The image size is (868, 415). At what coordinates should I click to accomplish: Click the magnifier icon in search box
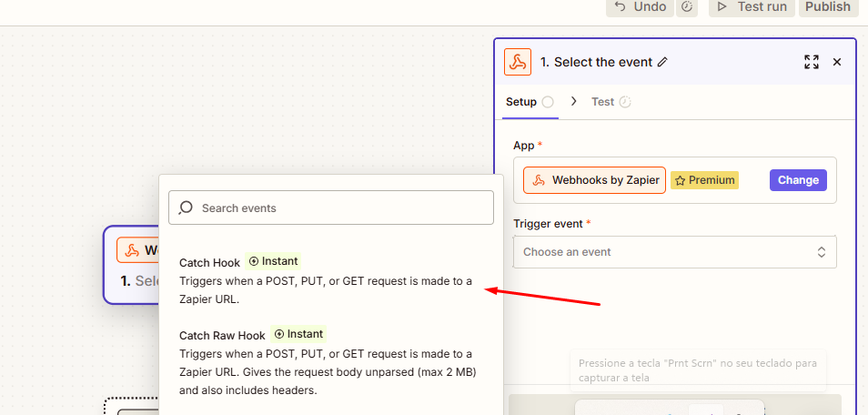click(186, 207)
